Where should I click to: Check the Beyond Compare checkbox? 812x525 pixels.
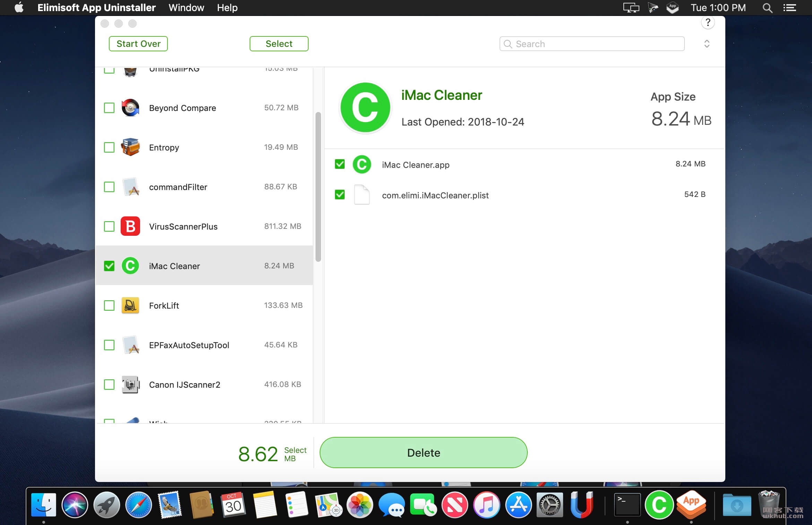[109, 108]
